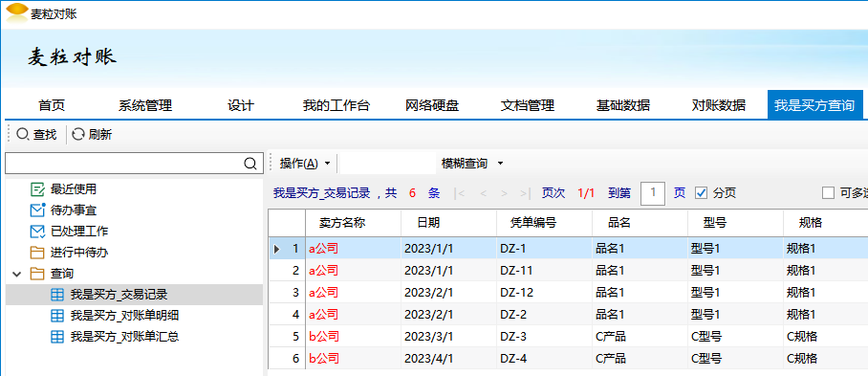Switch to the 对账数据 tab
The width and height of the screenshot is (868, 376).
719,105
